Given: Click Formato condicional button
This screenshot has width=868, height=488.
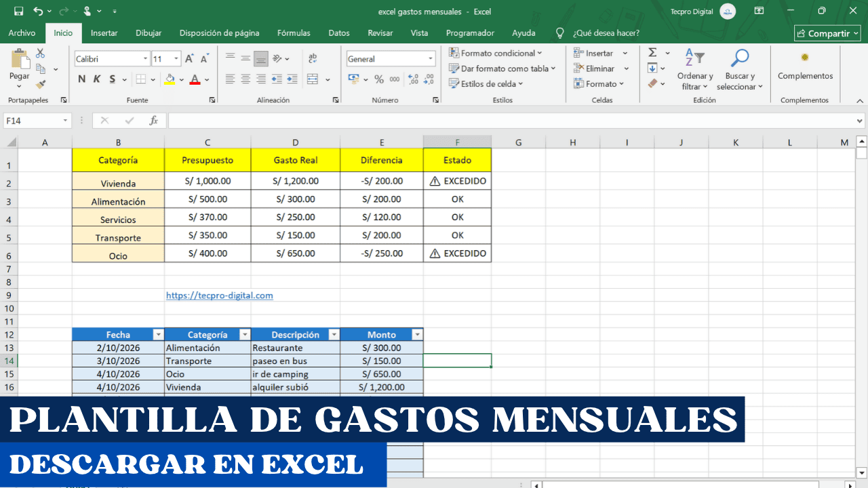Looking at the screenshot, I should (496, 53).
